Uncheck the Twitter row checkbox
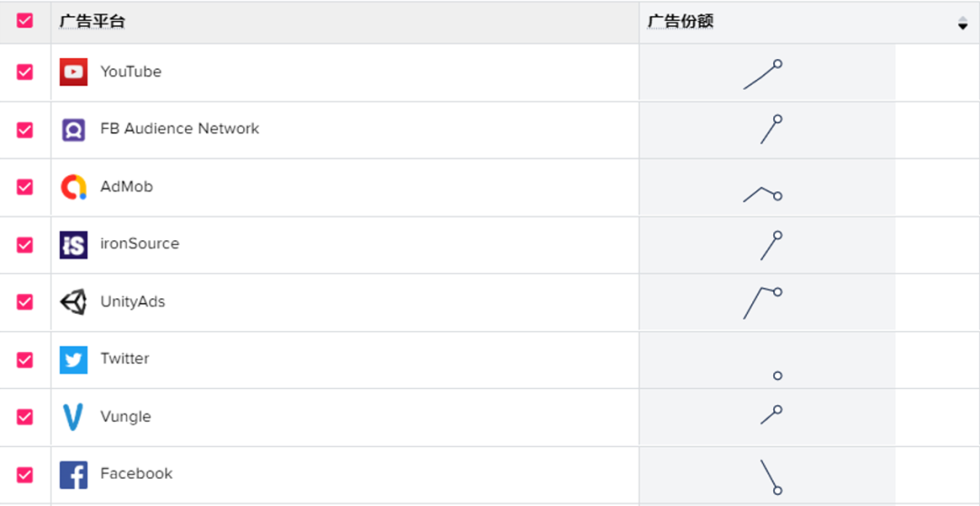This screenshot has width=980, height=506. tap(24, 360)
